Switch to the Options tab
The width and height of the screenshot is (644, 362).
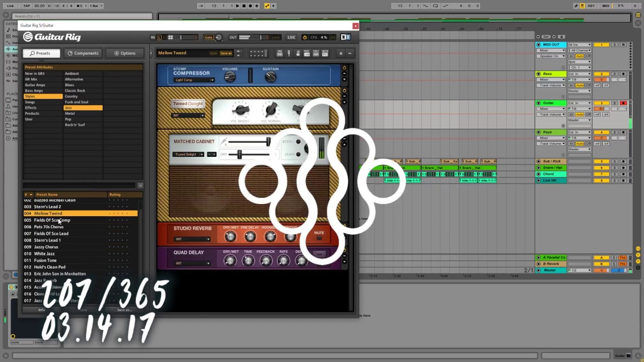[x=125, y=53]
